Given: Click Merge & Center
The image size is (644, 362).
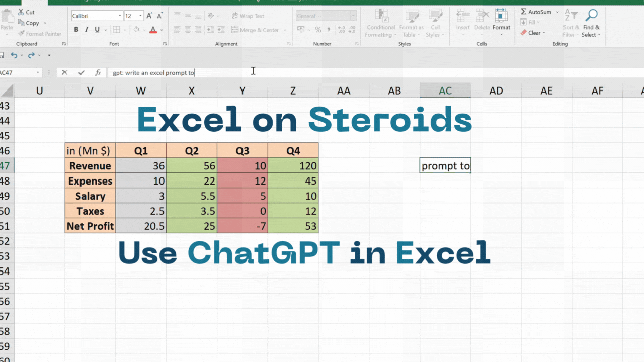Looking at the screenshot, I should 256,30.
